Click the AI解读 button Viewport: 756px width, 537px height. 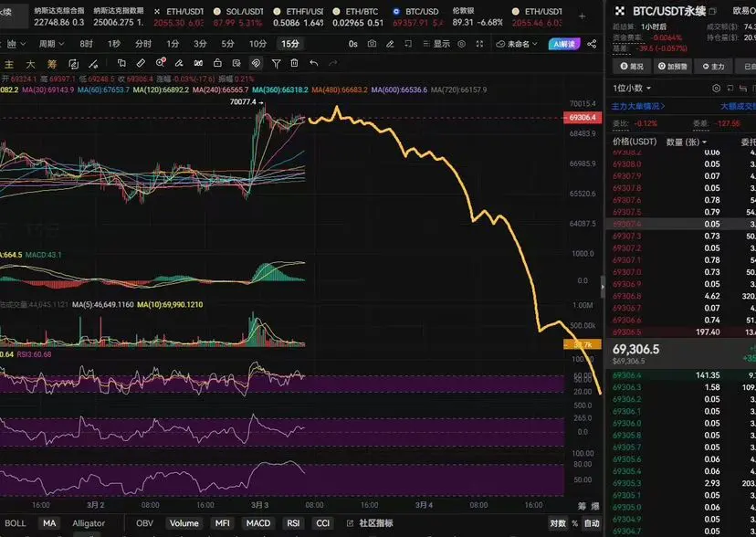click(564, 44)
